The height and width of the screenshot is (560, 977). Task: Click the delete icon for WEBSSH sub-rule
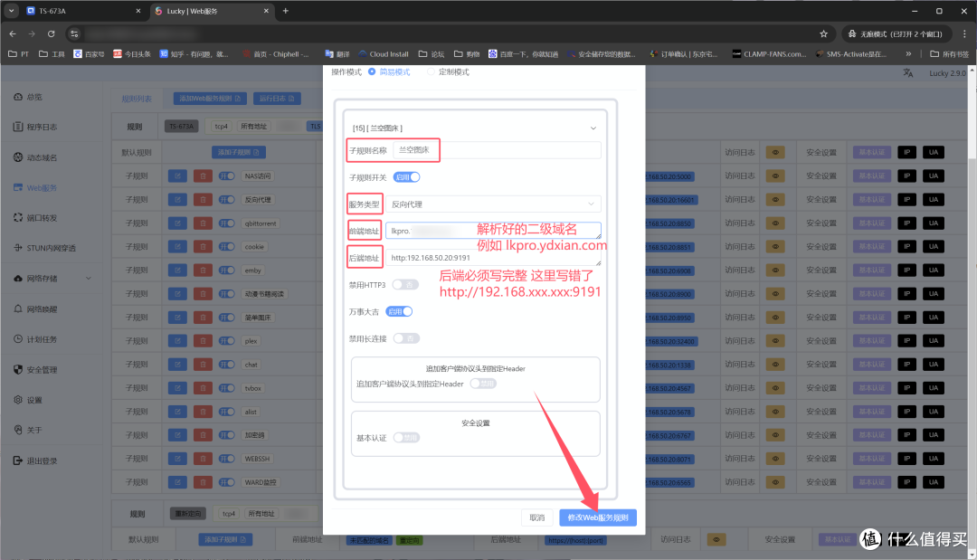pyautogui.click(x=203, y=459)
